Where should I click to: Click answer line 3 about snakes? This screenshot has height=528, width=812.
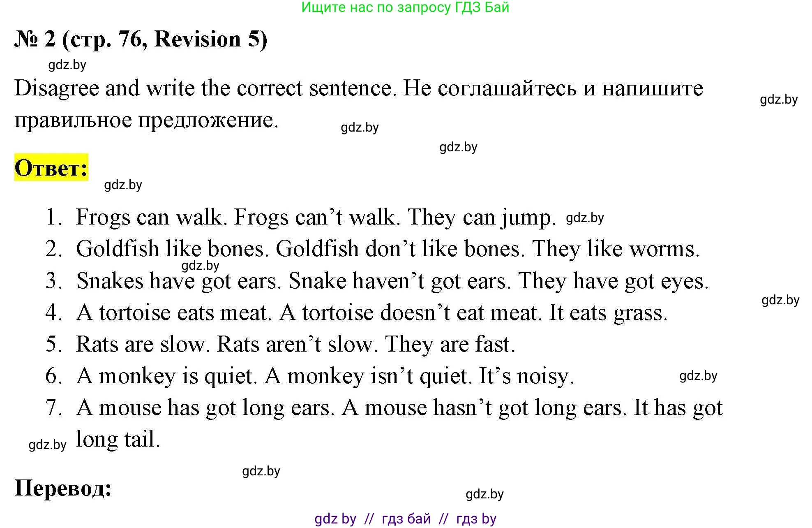pyautogui.click(x=392, y=281)
